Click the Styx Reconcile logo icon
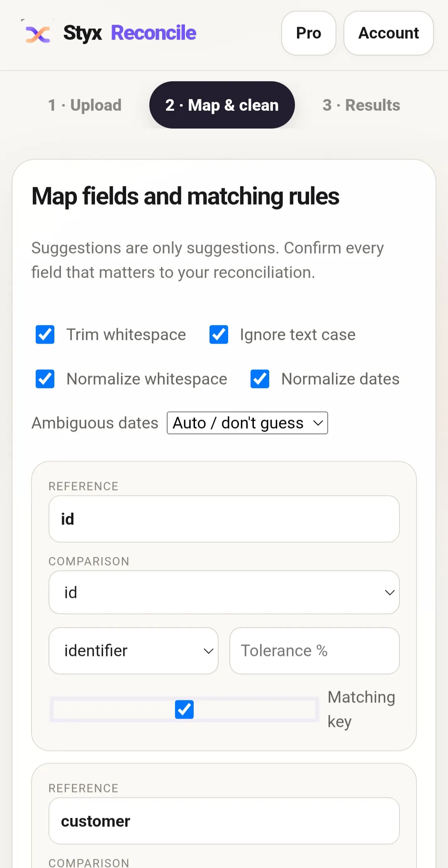 (x=38, y=34)
